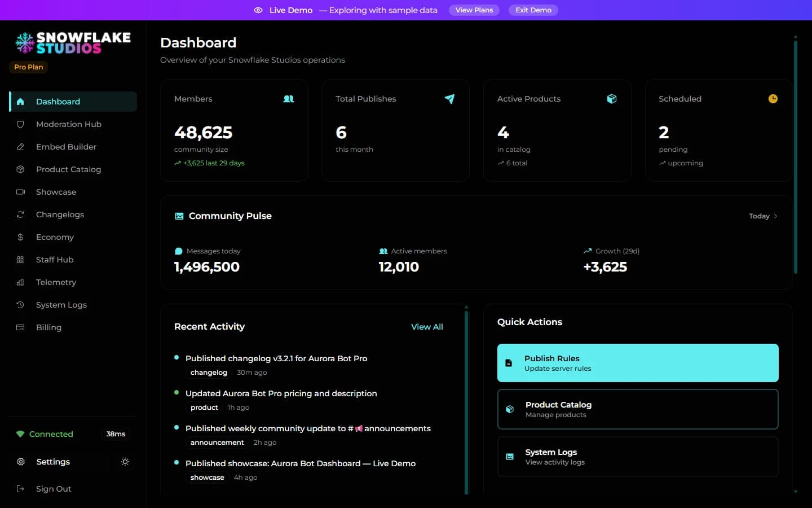Click the Active members people icon
The height and width of the screenshot is (508, 812).
[x=383, y=251]
